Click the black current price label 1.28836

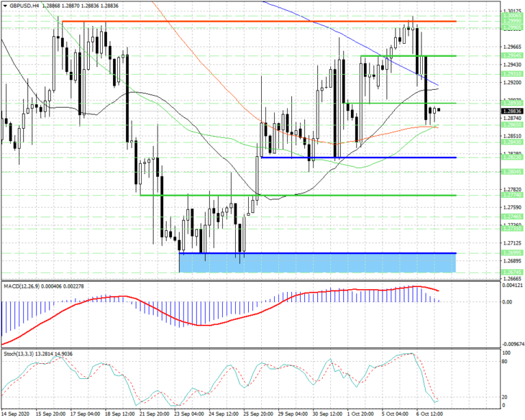(512, 111)
